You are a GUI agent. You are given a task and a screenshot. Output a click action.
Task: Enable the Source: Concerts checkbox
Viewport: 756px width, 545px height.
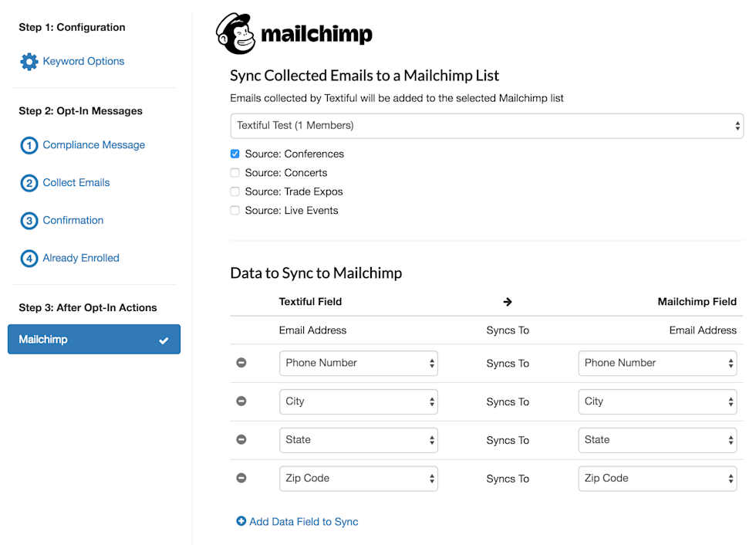235,173
